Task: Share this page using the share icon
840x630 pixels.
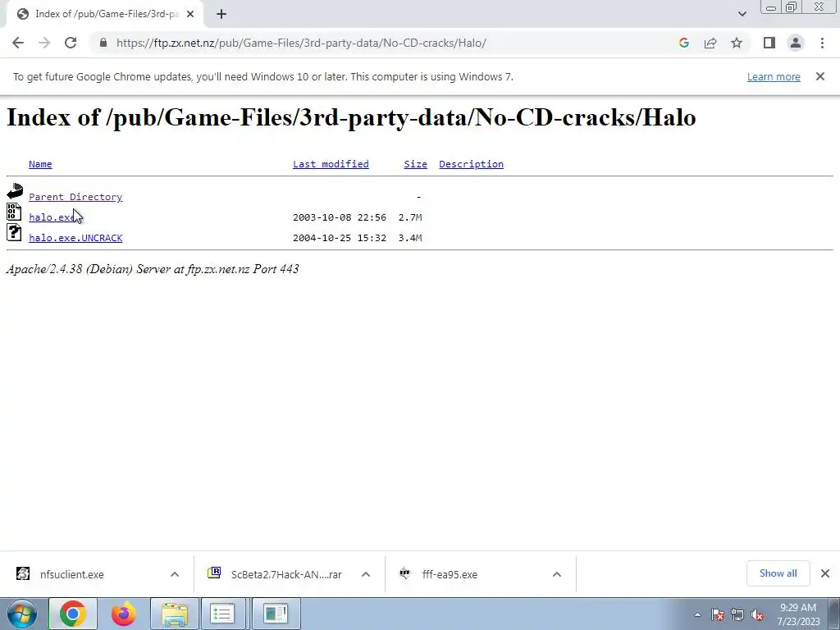Action: (710, 43)
